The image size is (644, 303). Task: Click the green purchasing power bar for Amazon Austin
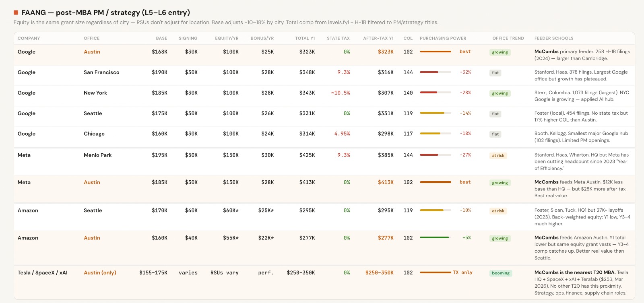(435, 237)
